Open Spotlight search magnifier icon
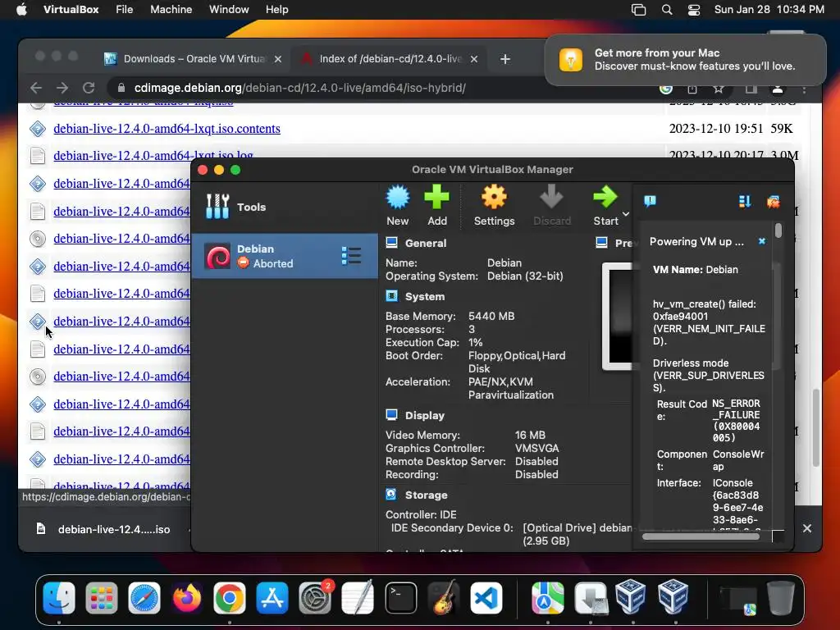Image resolution: width=840 pixels, height=630 pixels. (667, 10)
